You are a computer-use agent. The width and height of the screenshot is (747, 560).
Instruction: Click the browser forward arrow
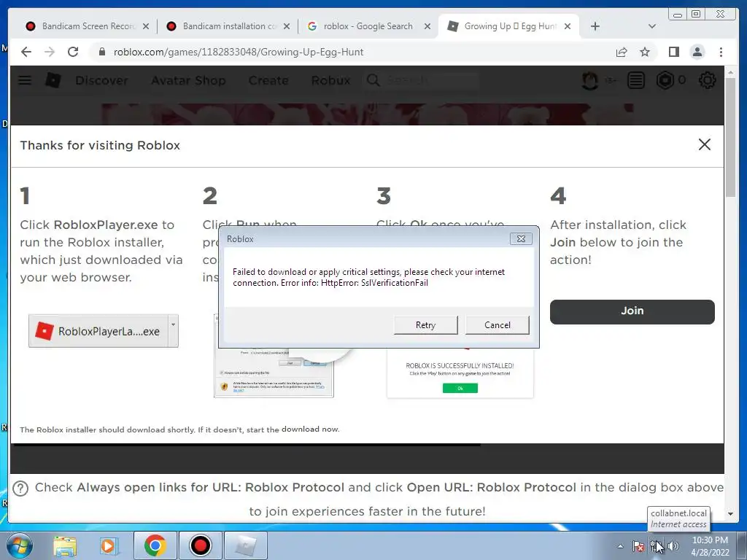[50, 52]
